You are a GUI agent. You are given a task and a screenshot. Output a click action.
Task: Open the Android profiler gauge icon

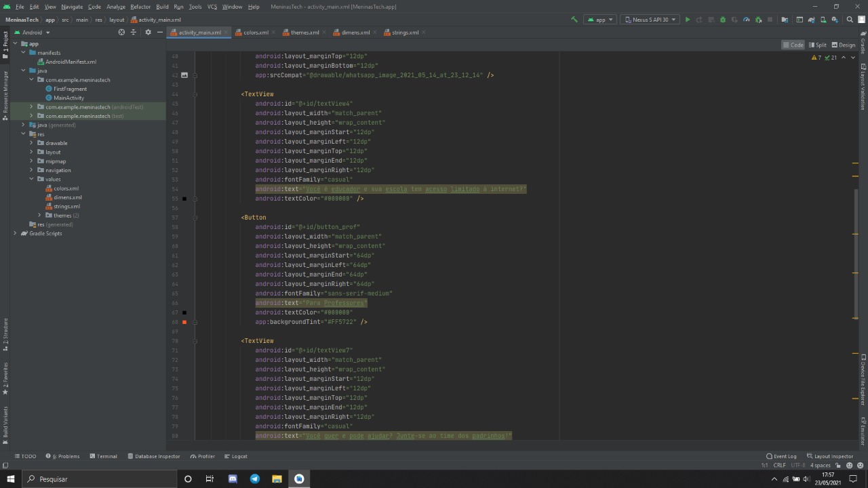coord(746,20)
